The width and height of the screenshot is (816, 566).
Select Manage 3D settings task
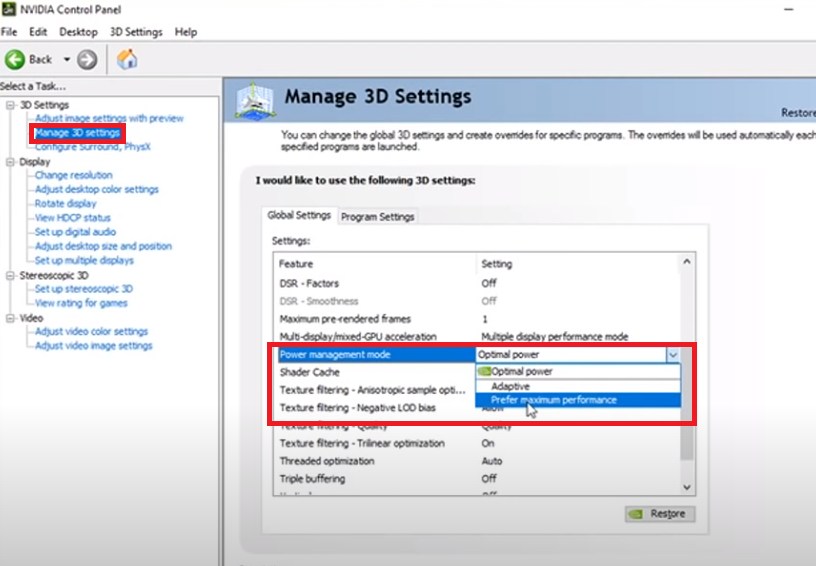click(77, 133)
